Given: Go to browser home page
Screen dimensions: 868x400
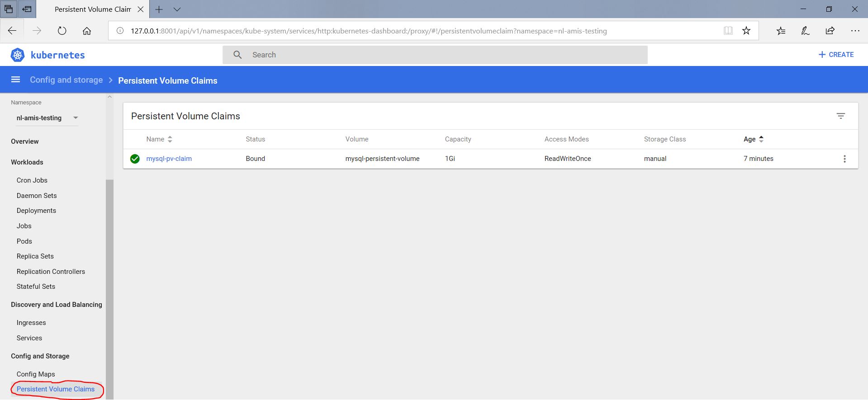Looking at the screenshot, I should 87,31.
